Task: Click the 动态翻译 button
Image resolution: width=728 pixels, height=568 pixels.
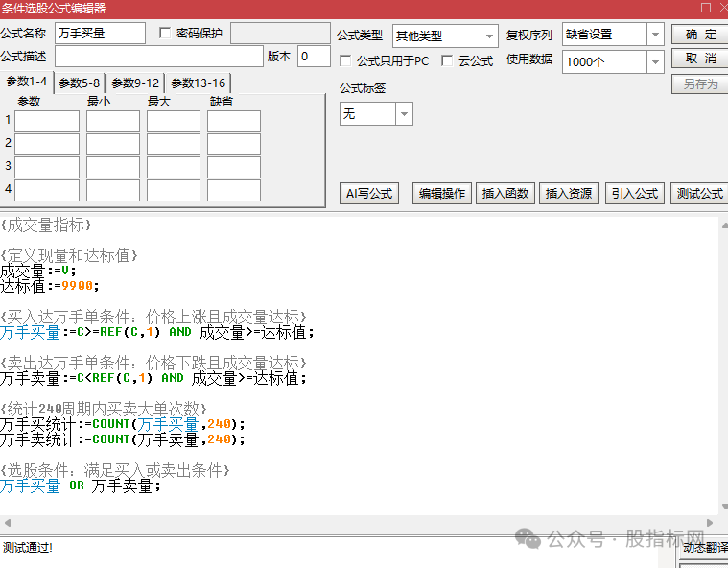Action: tap(704, 548)
